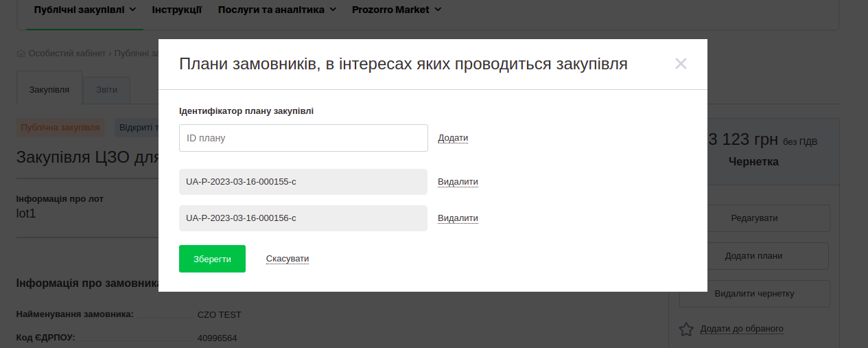The image size is (868, 348).
Task: Click Видалити чернетку button
Action: [754, 294]
